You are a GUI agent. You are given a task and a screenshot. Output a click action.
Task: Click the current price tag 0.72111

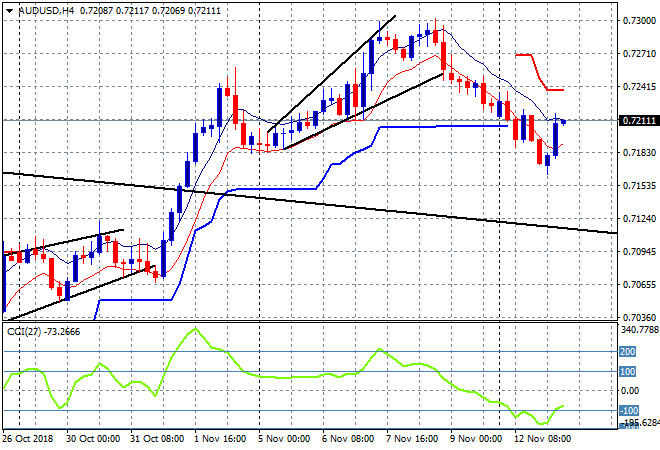point(636,121)
